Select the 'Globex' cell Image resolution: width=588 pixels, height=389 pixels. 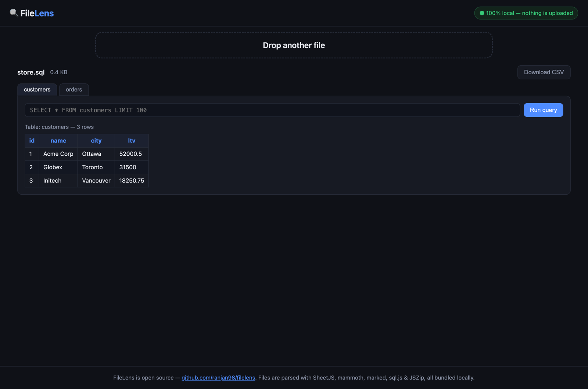click(58, 167)
